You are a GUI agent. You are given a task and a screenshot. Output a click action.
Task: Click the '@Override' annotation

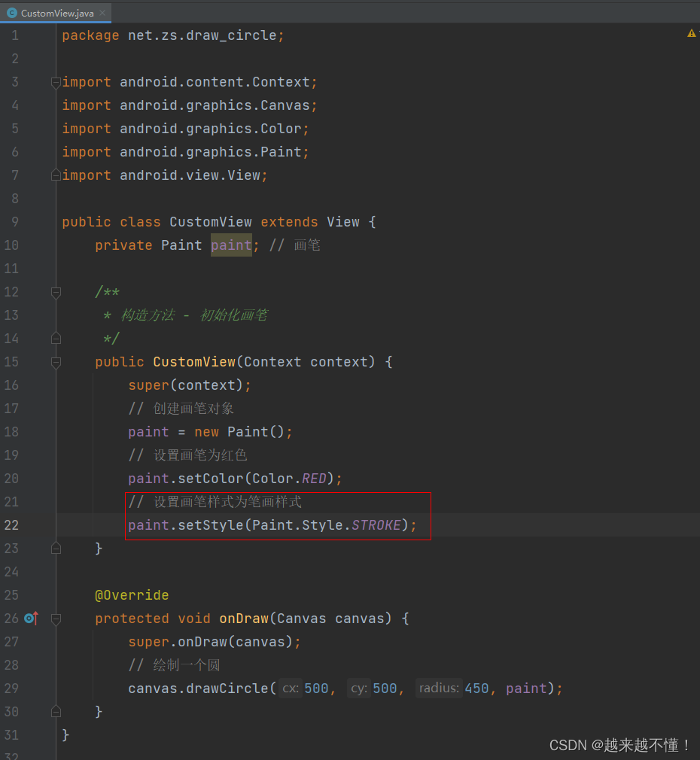(132, 595)
